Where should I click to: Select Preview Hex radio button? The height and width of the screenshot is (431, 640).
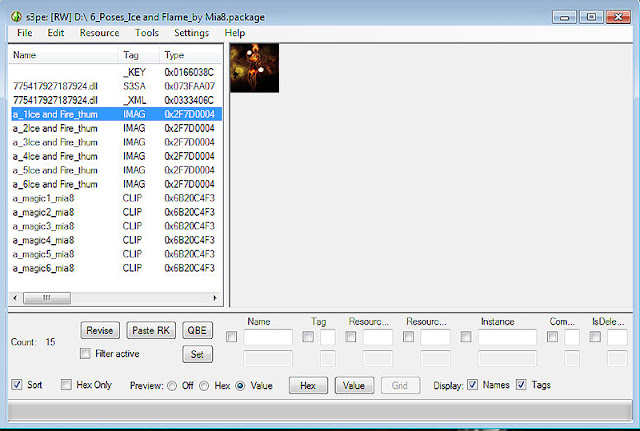204,386
